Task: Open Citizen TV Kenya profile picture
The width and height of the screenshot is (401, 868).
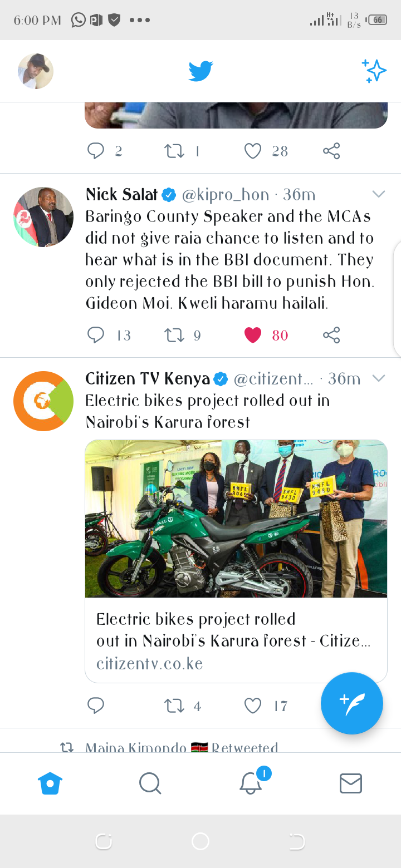Action: click(x=43, y=401)
